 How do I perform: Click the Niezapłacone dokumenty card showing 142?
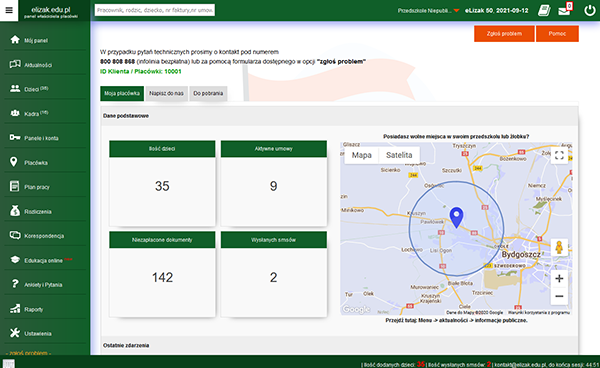pyautogui.click(x=162, y=274)
